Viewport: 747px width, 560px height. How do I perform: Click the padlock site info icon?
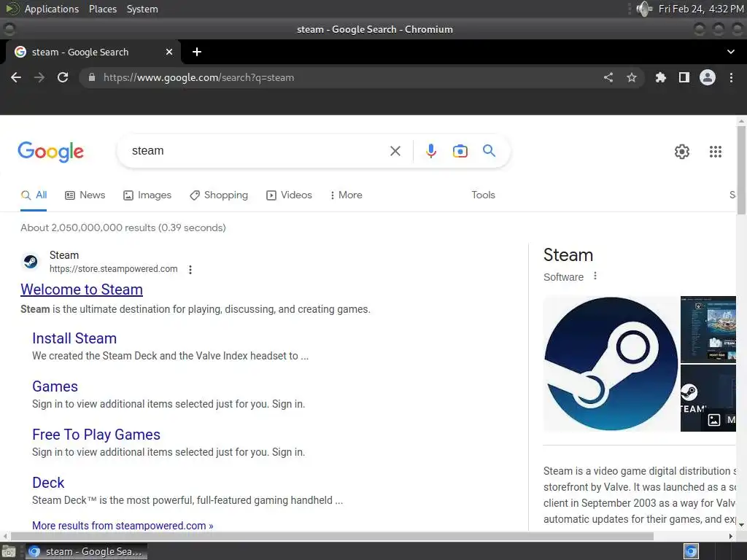tap(92, 77)
